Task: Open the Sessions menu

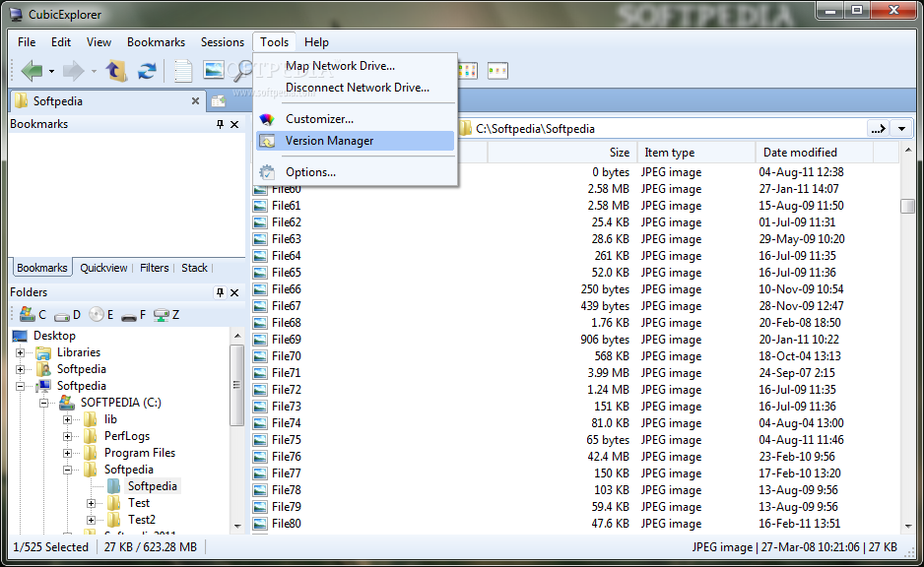Action: click(x=223, y=42)
